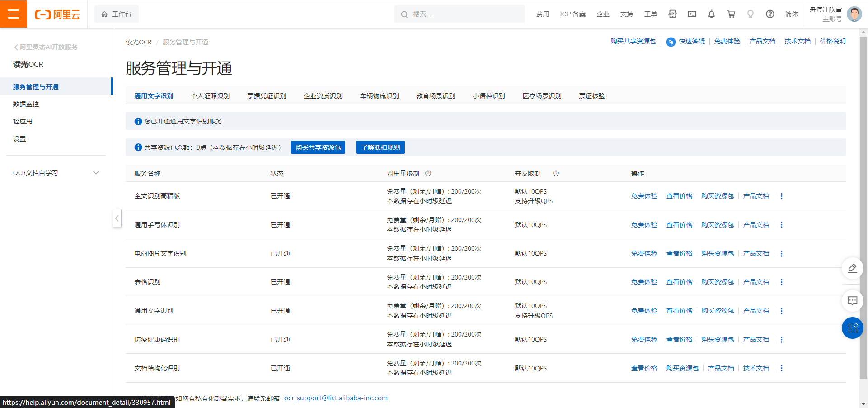Click blue 购买共享资源包 button
Screen dimensions: 868x408
click(x=318, y=147)
